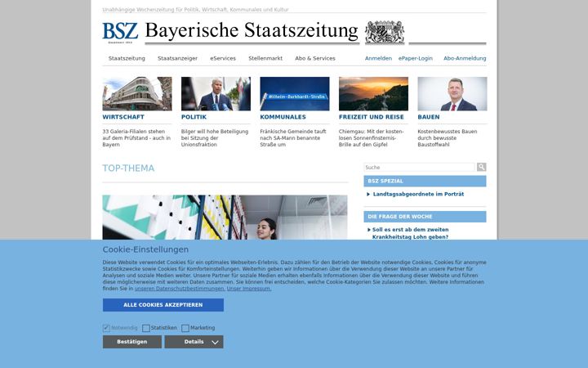Screen dimensions: 588x368
Task: Click the WIRTSCHAFT section heading
Action: [x=123, y=117]
